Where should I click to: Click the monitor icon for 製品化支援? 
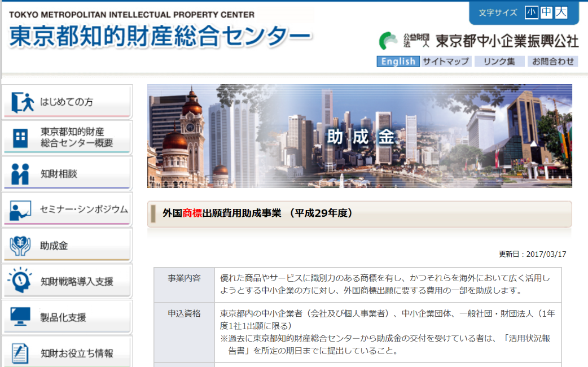tap(20, 317)
